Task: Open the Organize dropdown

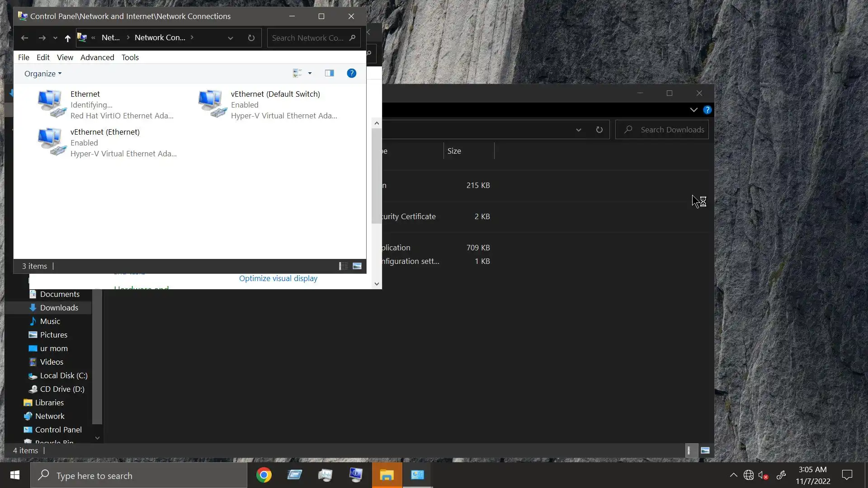Action: pos(42,74)
